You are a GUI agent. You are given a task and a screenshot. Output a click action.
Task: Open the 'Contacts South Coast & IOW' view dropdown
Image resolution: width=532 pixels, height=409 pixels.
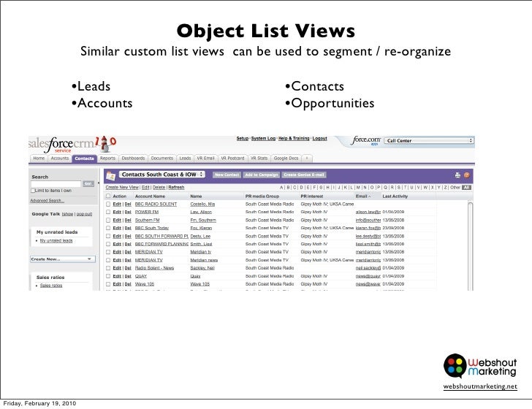tap(162, 175)
